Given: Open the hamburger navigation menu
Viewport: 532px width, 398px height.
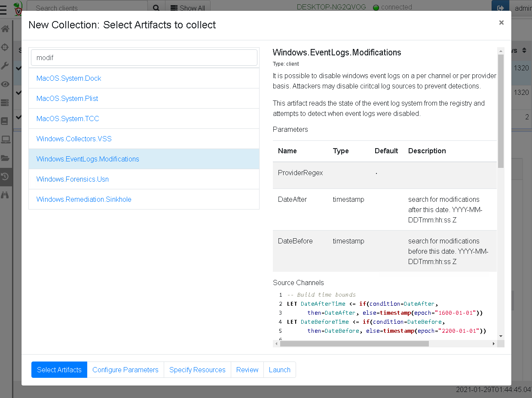Looking at the screenshot, I should click(3, 9).
